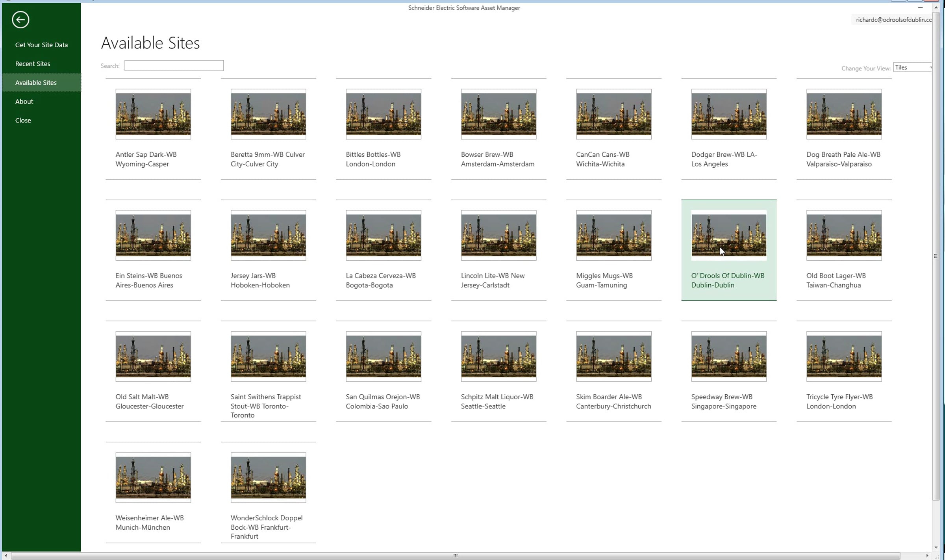Open the Bowser Brew-WB Amsterdam site image
This screenshot has width=945, height=560.
pyautogui.click(x=498, y=114)
